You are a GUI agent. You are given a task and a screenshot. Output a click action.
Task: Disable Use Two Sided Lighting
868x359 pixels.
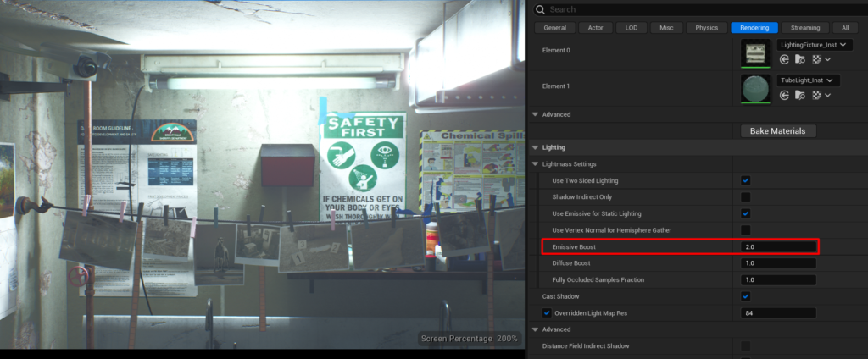coord(746,180)
